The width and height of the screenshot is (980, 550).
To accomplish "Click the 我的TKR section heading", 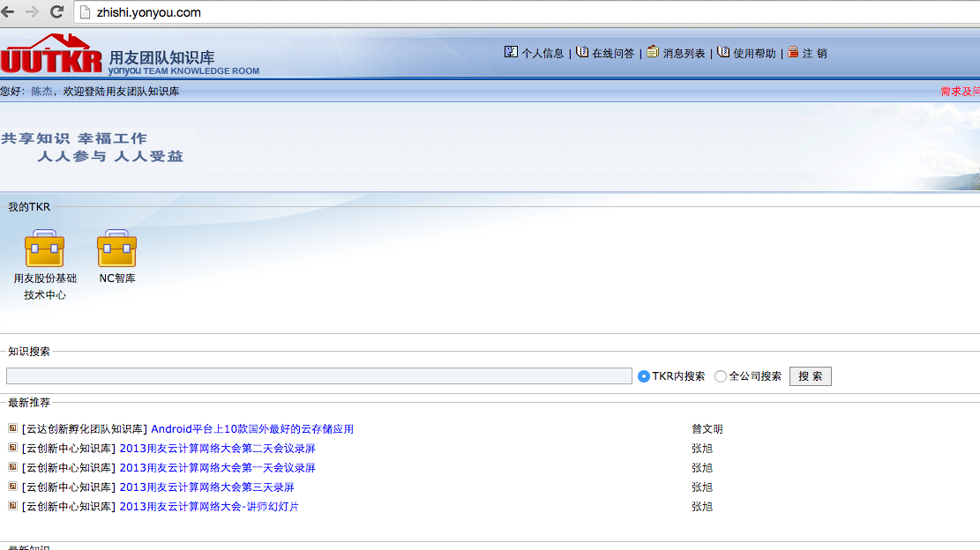I will click(x=29, y=206).
